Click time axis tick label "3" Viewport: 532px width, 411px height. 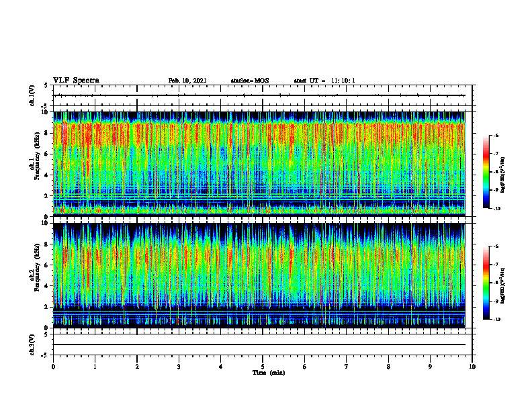[x=179, y=367]
